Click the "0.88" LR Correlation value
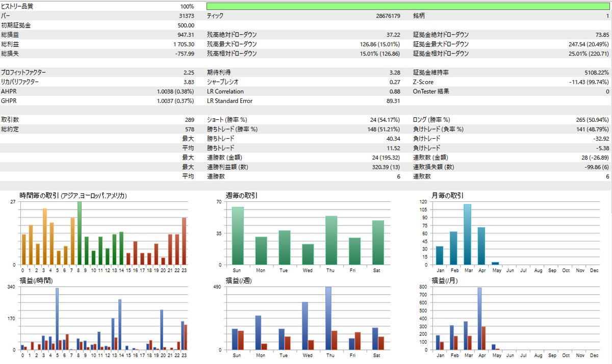 tap(395, 91)
